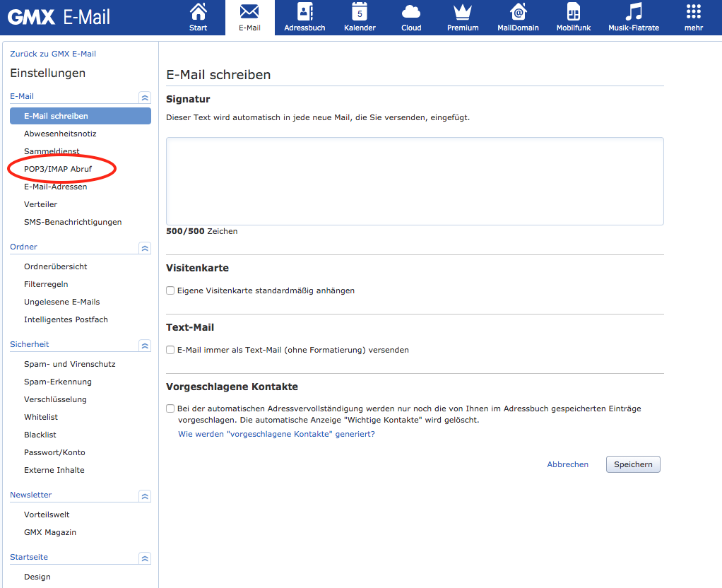
Task: Click into the Signatur text area
Action: click(415, 181)
